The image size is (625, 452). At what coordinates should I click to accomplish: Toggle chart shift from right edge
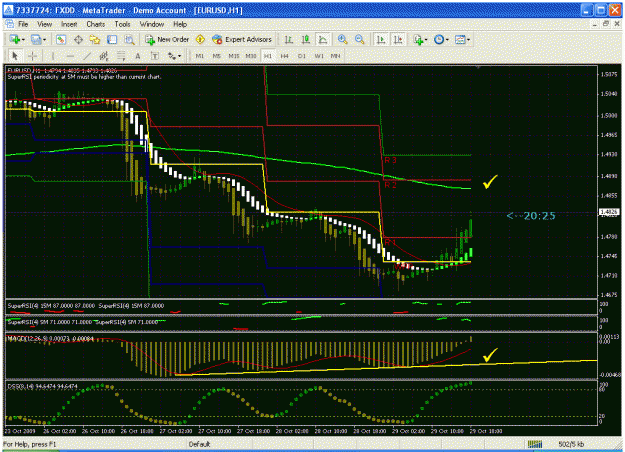click(x=398, y=39)
